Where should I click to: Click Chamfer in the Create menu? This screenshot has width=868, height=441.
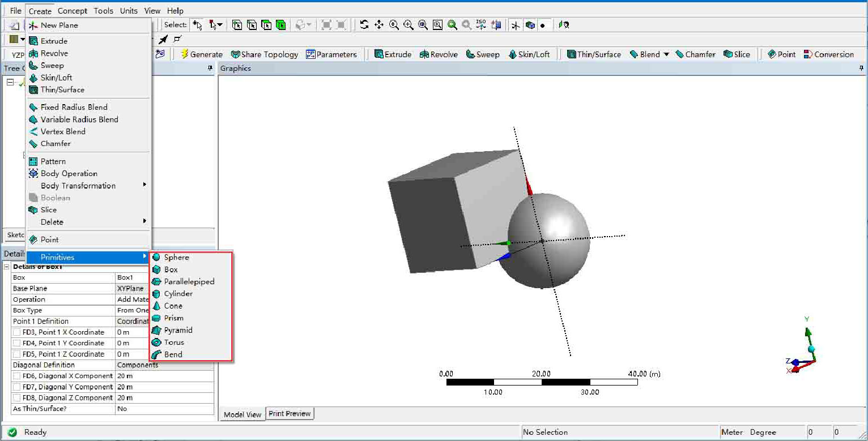56,144
